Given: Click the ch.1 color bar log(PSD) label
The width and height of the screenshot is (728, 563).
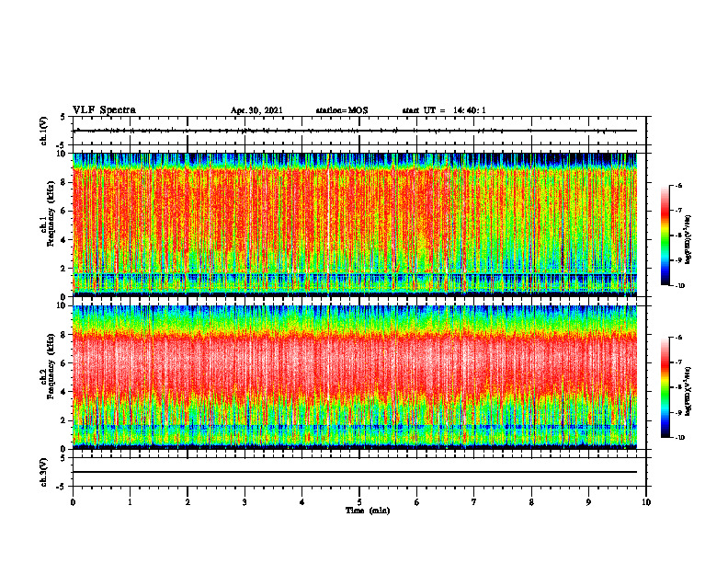Looking at the screenshot, I should [688, 239].
